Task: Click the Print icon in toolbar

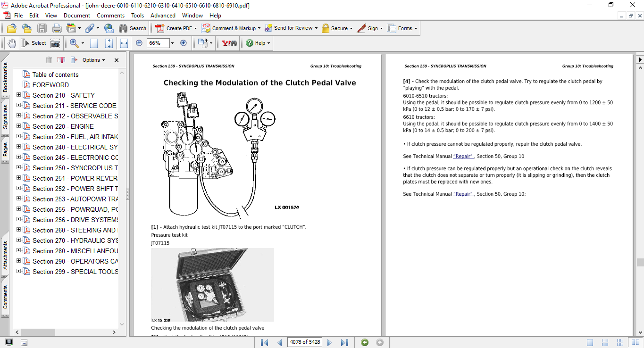Action: (57, 28)
